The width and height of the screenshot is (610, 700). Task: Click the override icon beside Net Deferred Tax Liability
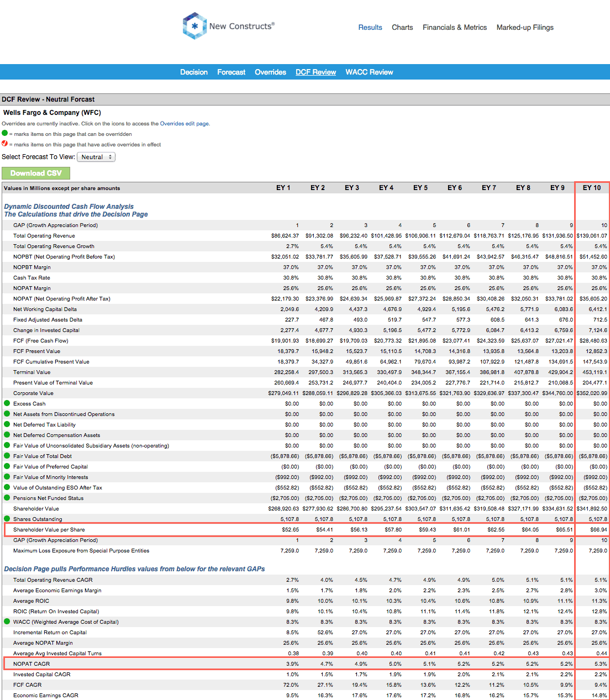[x=6, y=424]
